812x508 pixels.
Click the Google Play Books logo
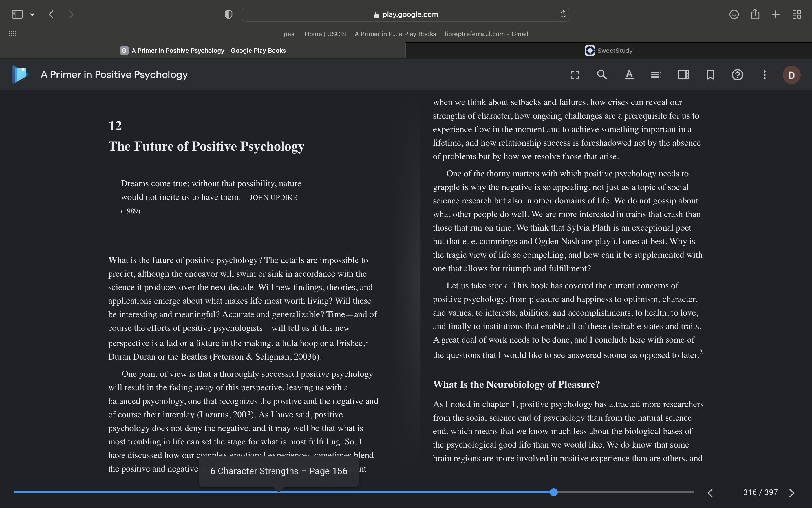20,74
